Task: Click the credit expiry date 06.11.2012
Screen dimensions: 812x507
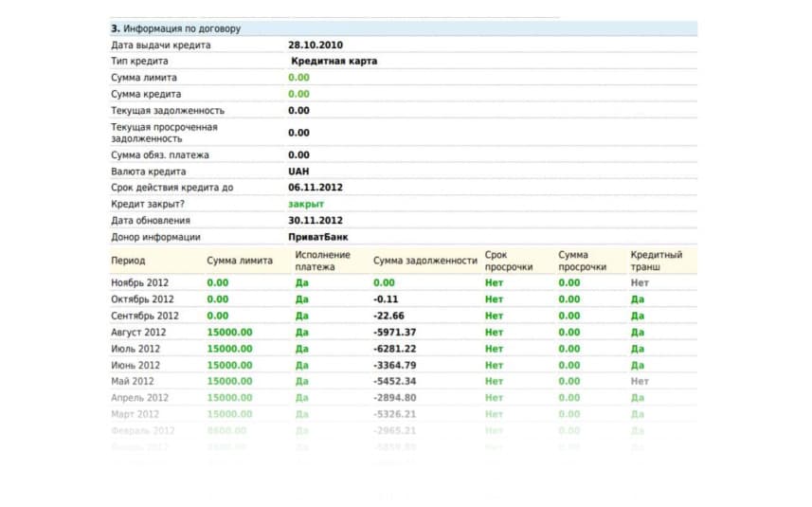Action: (x=316, y=188)
